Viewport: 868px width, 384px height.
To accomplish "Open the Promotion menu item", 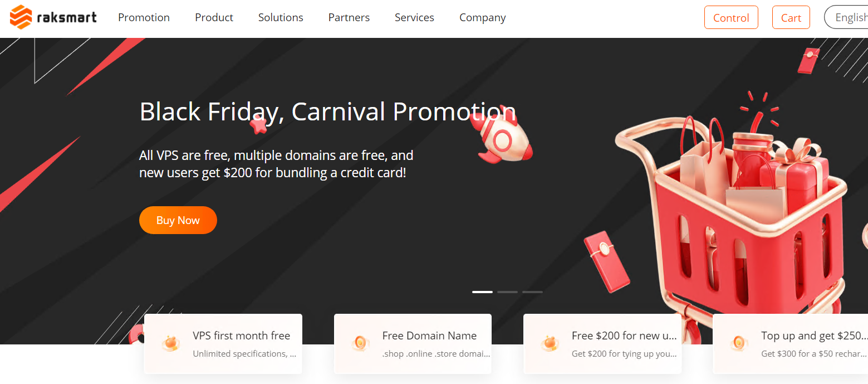I will coord(144,17).
